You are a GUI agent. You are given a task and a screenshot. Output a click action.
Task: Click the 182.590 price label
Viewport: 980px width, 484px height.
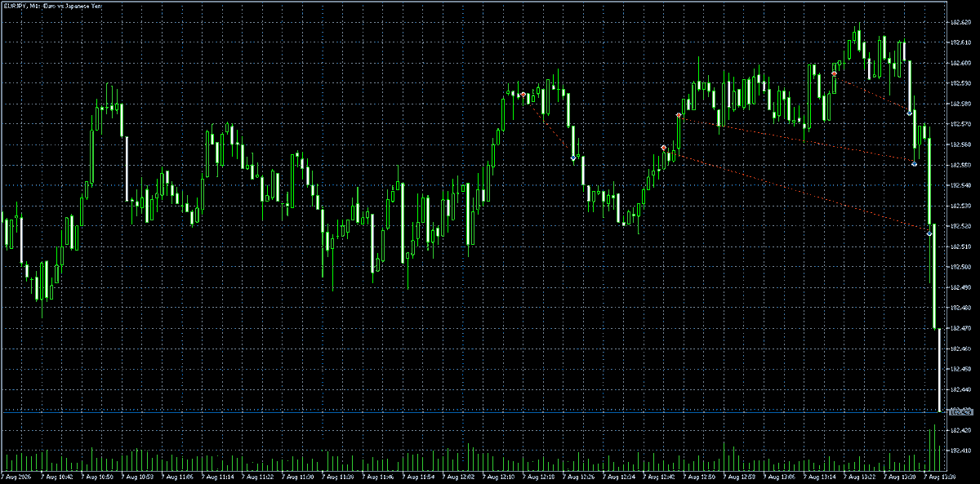(x=960, y=83)
